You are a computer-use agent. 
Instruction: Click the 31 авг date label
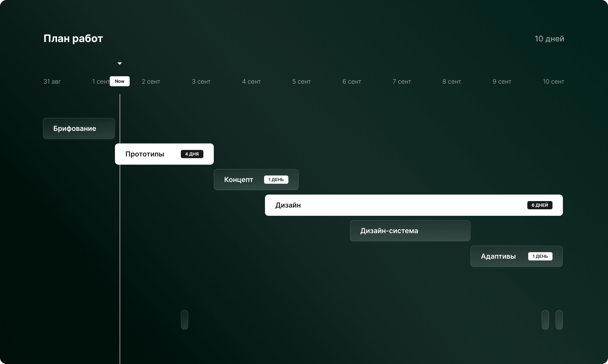tap(52, 81)
